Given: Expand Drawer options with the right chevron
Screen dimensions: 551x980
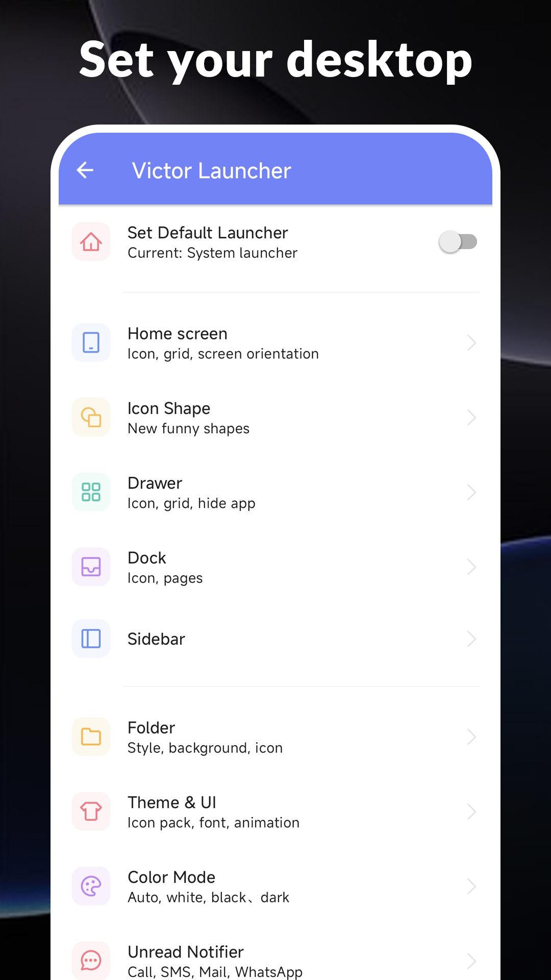Looking at the screenshot, I should pos(471,493).
